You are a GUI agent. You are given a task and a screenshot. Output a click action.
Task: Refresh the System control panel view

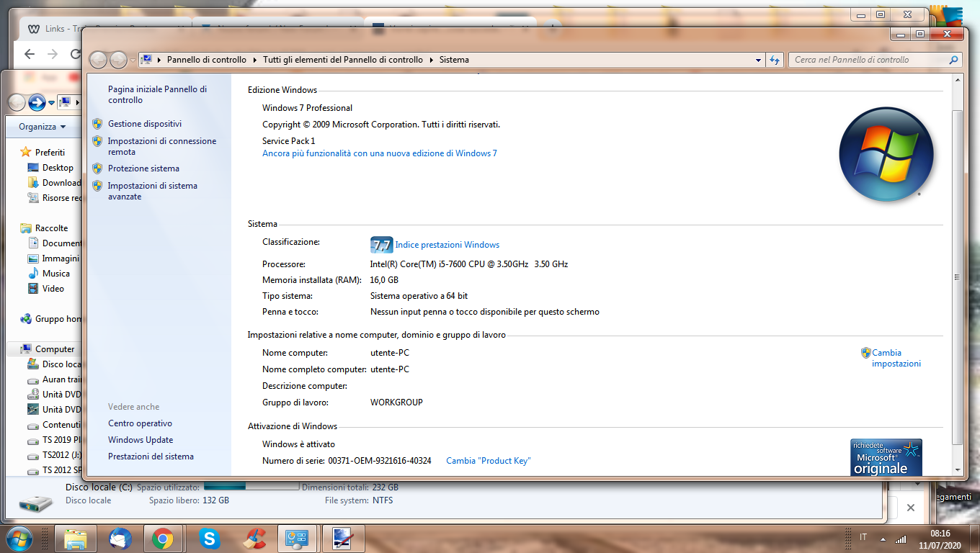point(775,60)
